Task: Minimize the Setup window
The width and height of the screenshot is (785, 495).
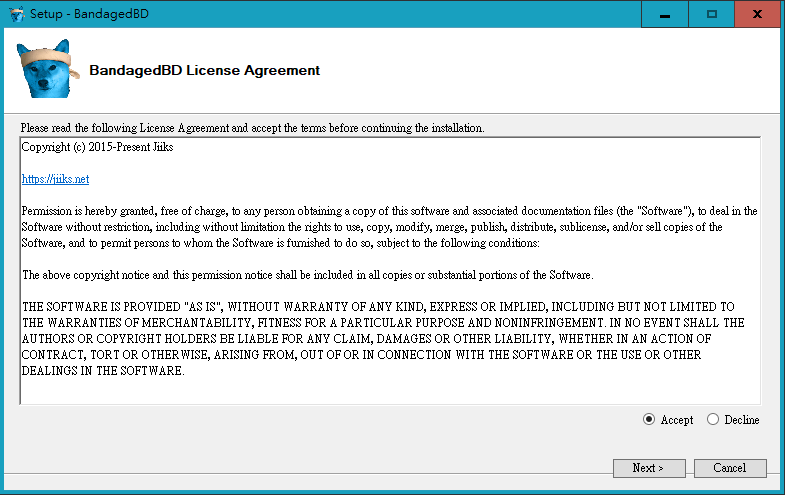Action: (665, 14)
